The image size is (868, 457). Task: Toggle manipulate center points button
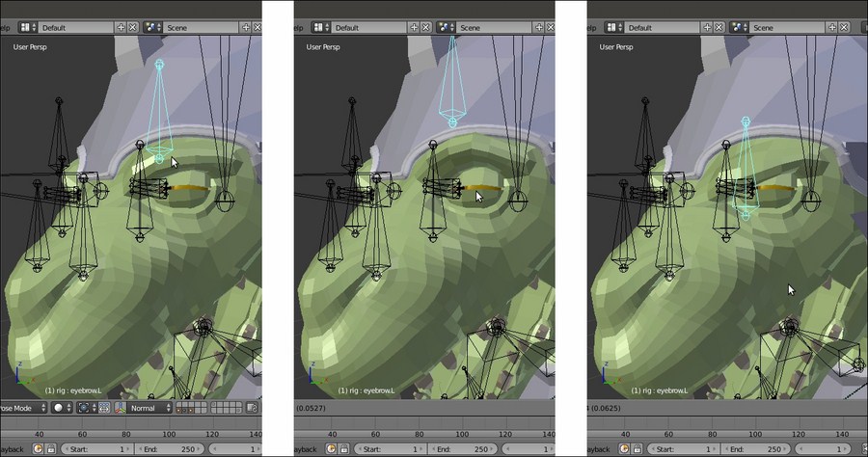click(104, 408)
